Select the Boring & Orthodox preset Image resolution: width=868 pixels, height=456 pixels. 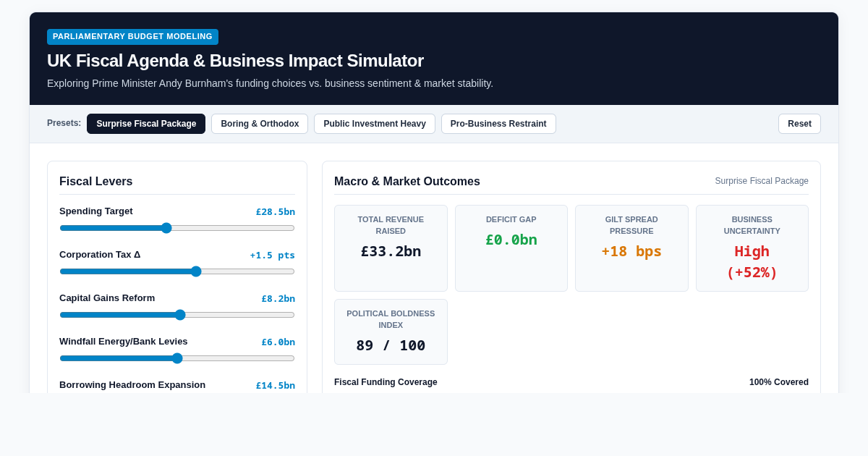(260, 124)
